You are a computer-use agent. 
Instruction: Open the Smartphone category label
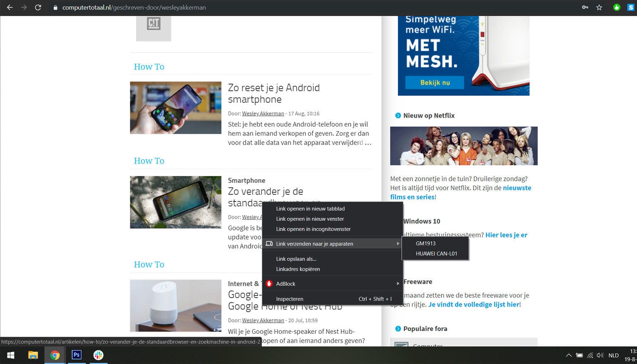(247, 180)
